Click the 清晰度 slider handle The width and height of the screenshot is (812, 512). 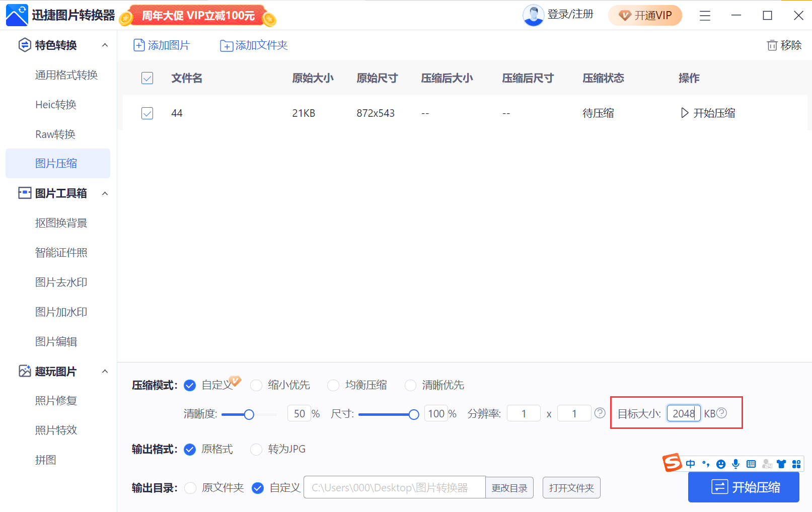pyautogui.click(x=249, y=414)
